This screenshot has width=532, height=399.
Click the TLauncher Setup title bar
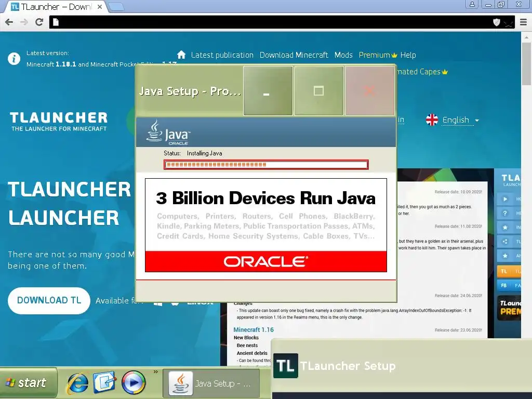pyautogui.click(x=402, y=366)
